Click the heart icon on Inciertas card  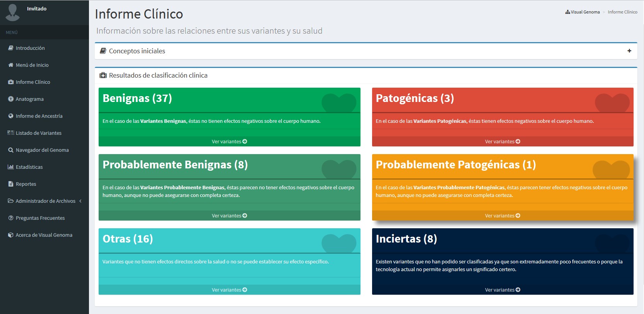(x=612, y=243)
